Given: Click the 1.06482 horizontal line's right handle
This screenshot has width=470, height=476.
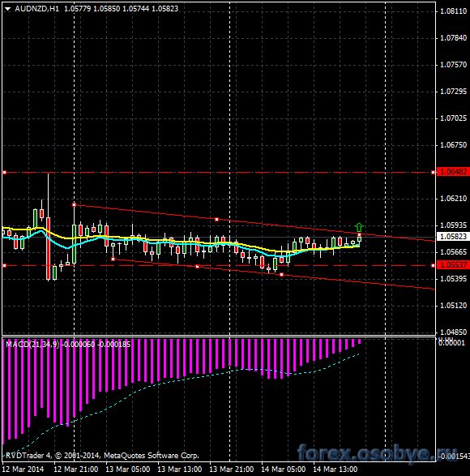Looking at the screenshot, I should [x=433, y=173].
